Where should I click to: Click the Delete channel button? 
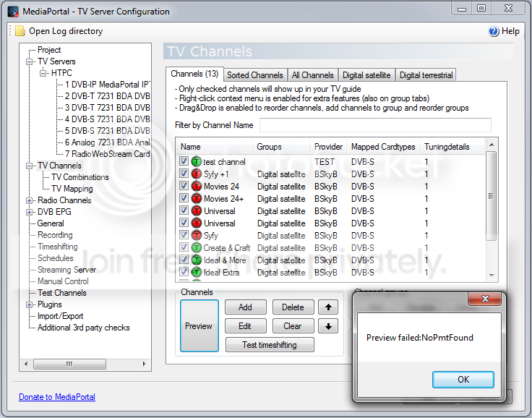pos(293,307)
